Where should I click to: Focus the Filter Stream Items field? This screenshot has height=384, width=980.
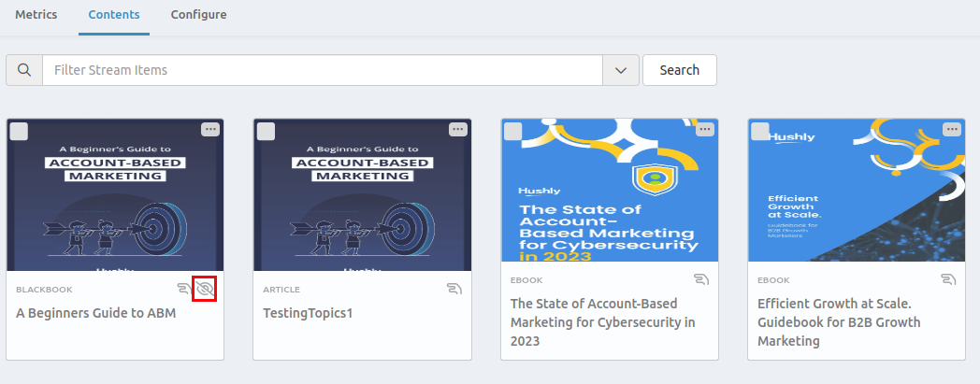[322, 70]
